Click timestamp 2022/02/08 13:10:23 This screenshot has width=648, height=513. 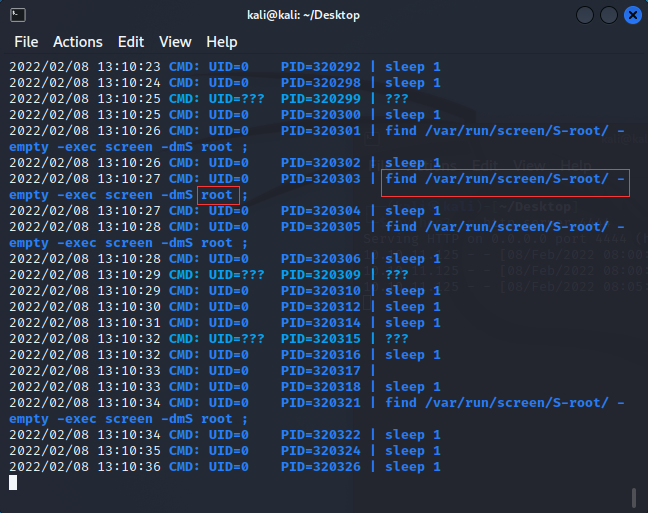[85, 67]
